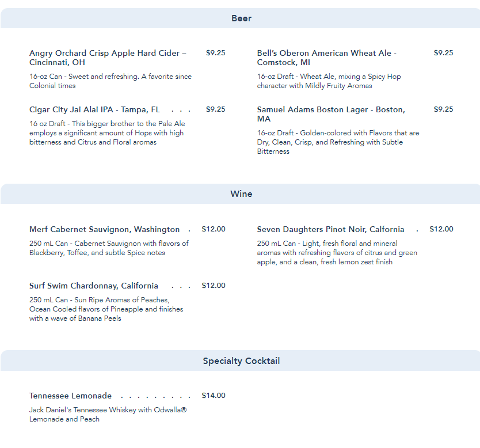
Task: Click the $12.00 price beside Merf Cabernet
Action: [214, 229]
